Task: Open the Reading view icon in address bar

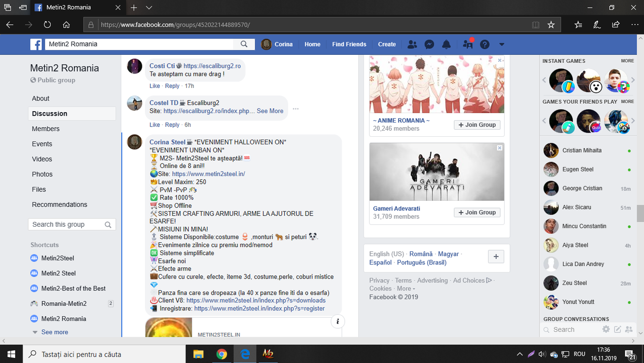Action: pyautogui.click(x=536, y=25)
